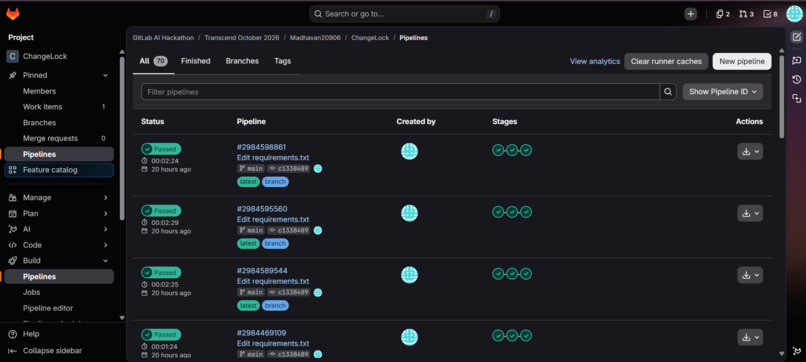Click the plus Create new icon
The height and width of the screenshot is (362, 806).
pyautogui.click(x=690, y=14)
